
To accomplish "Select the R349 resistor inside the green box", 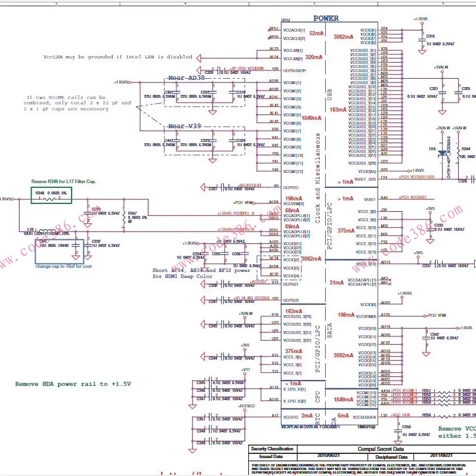I will 49,199.
